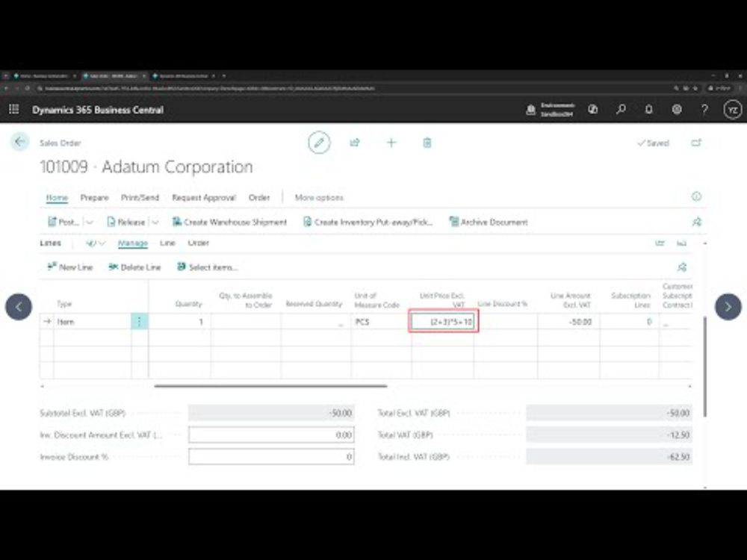Viewport: 747px width, 560px height.
Task: Expand the Post dropdown arrow
Action: point(89,222)
